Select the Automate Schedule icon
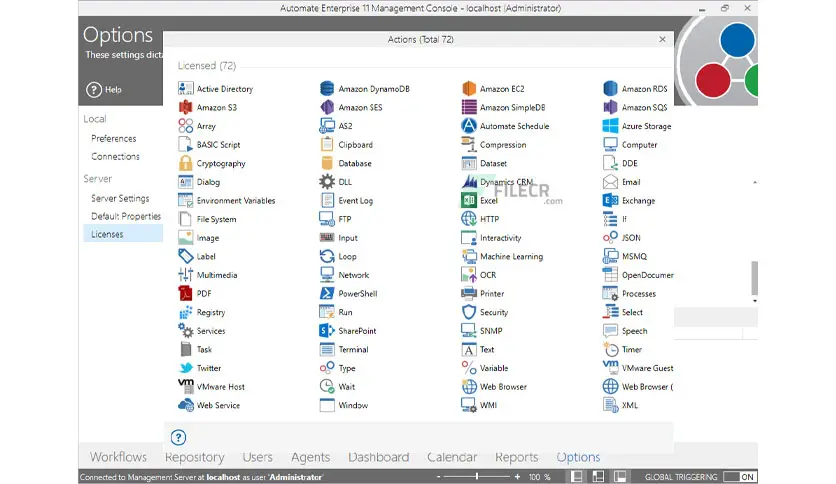The width and height of the screenshot is (836, 484). pyautogui.click(x=469, y=126)
